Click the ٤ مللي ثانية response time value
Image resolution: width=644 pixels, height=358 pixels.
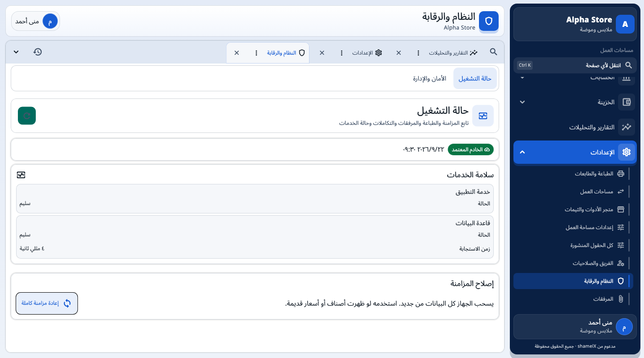32,248
